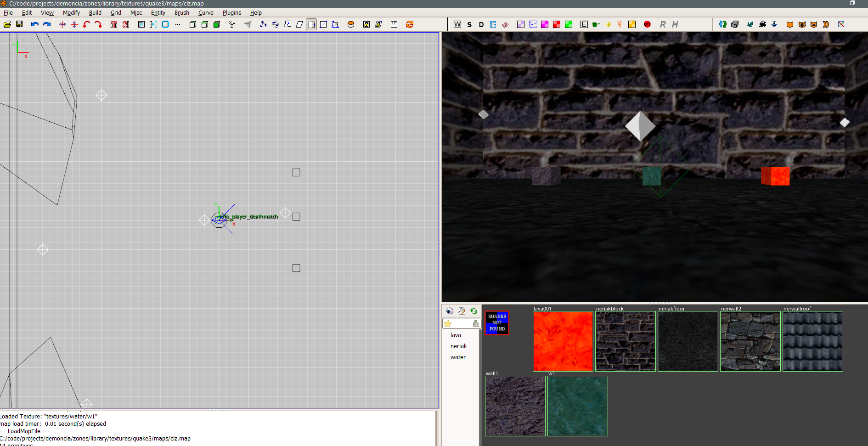Toggle the pressed toolbar button with blue arrow
Image resolution: width=868 pixels, height=446 pixels.
coord(311,24)
